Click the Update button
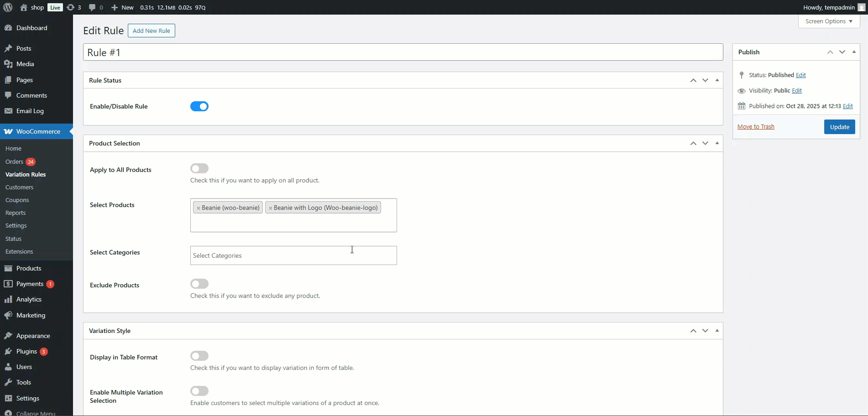The width and height of the screenshot is (868, 416). [839, 127]
